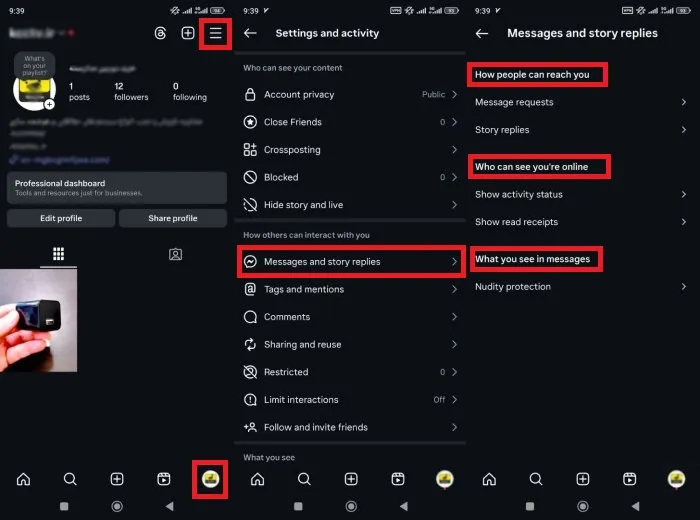Open the hamburger menu on profile screen

(x=216, y=33)
